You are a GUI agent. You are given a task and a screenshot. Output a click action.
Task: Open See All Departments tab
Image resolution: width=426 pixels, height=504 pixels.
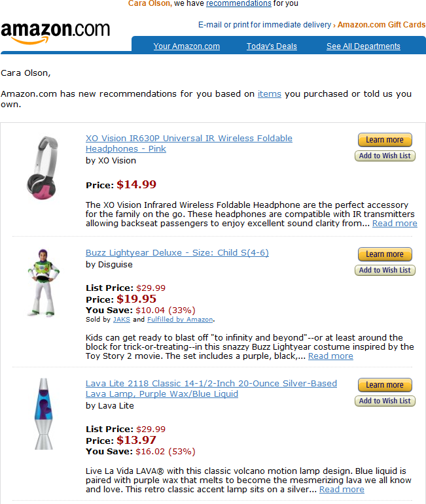point(363,46)
